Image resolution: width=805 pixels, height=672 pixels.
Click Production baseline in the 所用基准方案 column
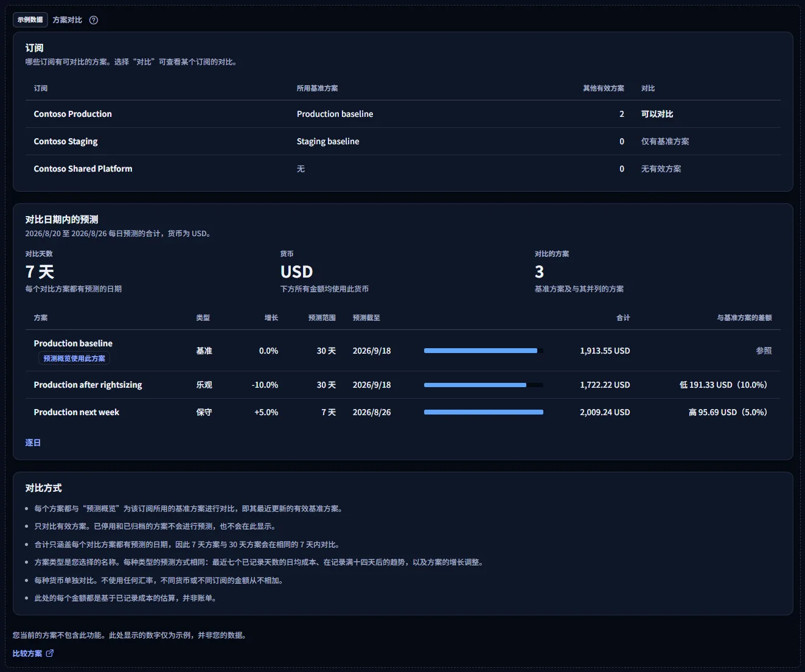pyautogui.click(x=335, y=114)
